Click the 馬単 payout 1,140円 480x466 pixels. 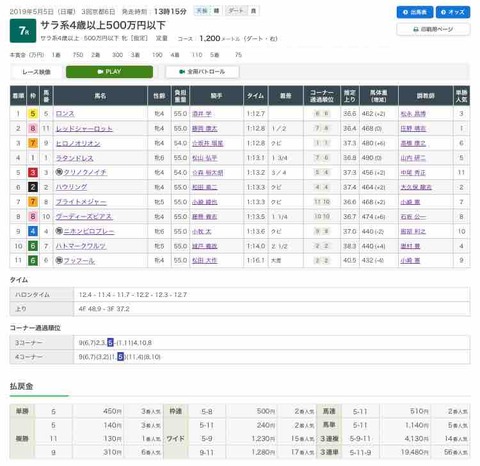coord(417,425)
